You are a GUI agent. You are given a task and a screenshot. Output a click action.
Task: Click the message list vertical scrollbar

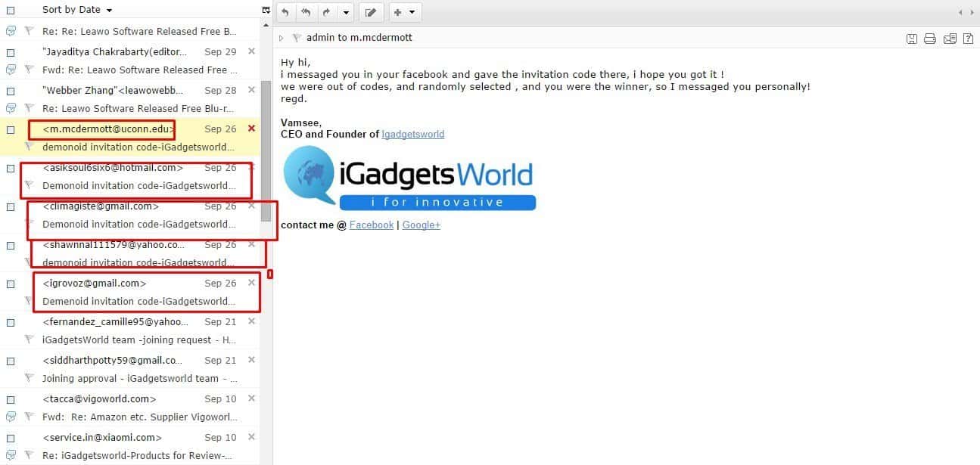point(266,151)
